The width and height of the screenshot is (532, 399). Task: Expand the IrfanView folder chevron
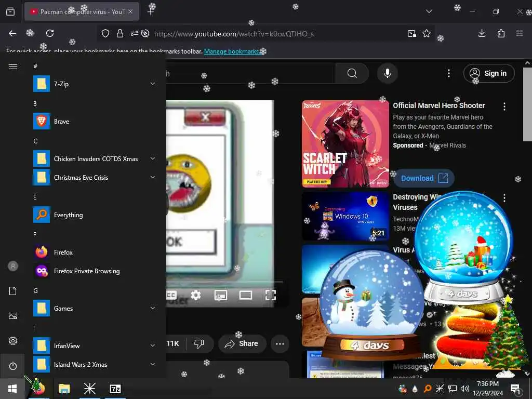tap(153, 345)
